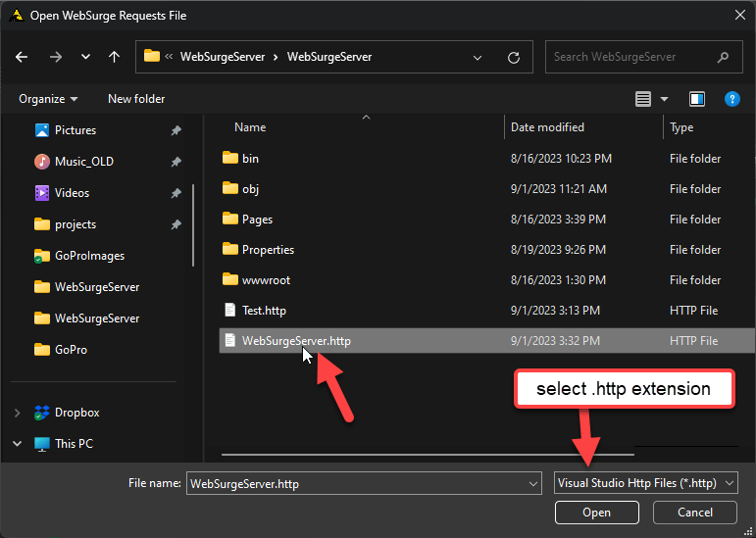Screen dimensions: 756x538
Task: Click the horizontal scrollbar of file list
Action: 428,454
